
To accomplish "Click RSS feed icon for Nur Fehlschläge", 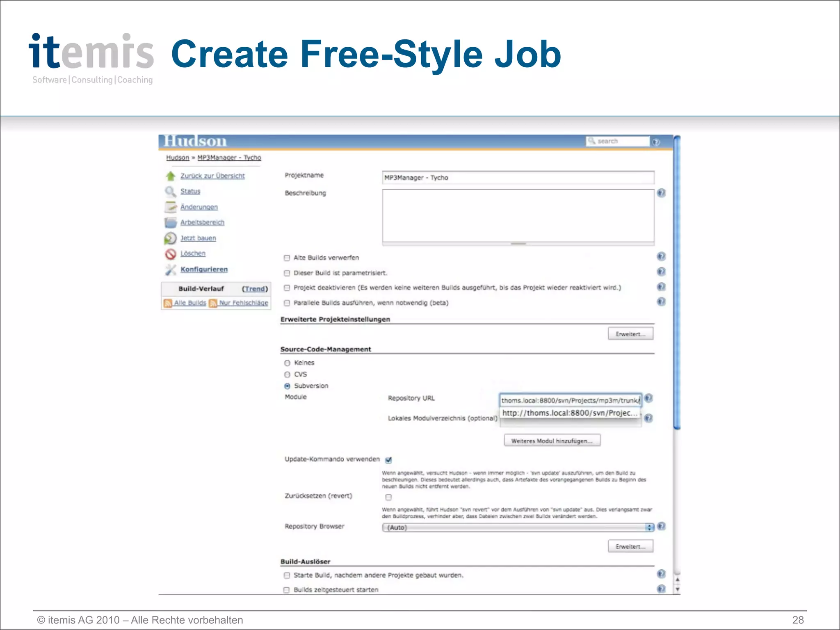I will (213, 303).
